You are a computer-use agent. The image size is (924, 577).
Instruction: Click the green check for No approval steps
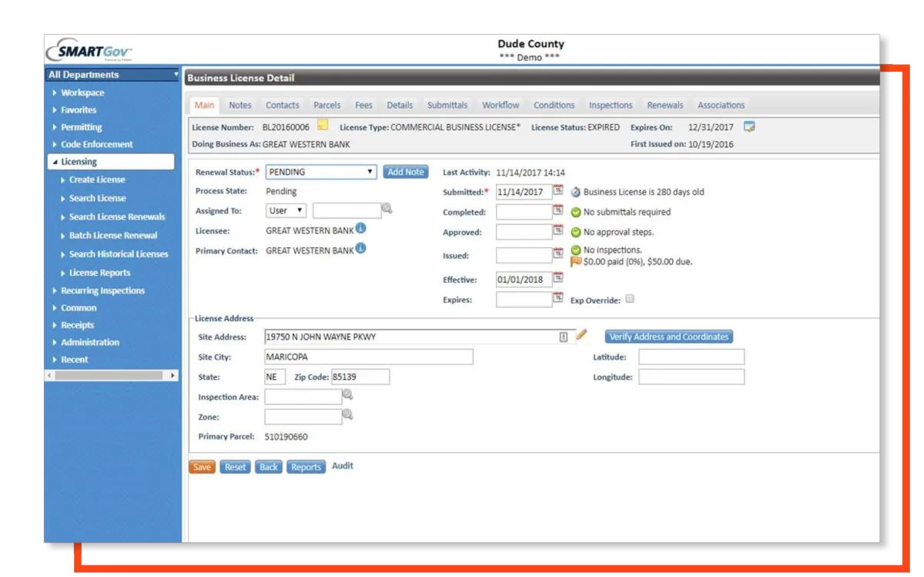point(576,232)
